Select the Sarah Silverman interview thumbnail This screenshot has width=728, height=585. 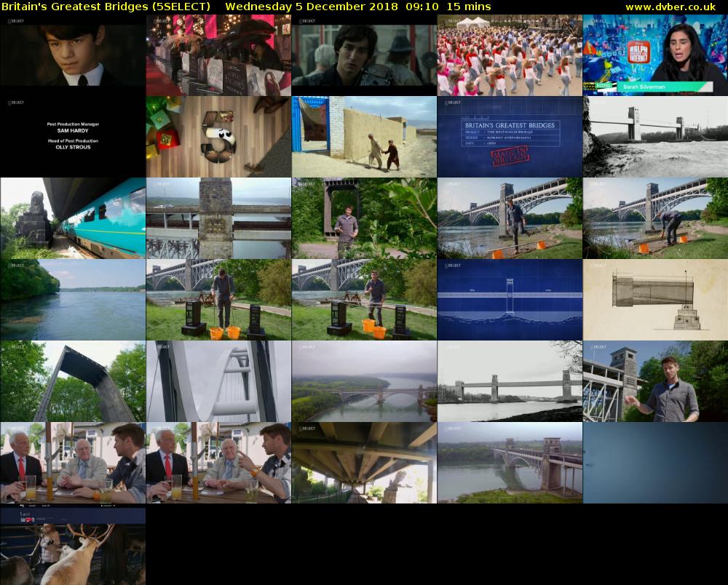(655, 55)
